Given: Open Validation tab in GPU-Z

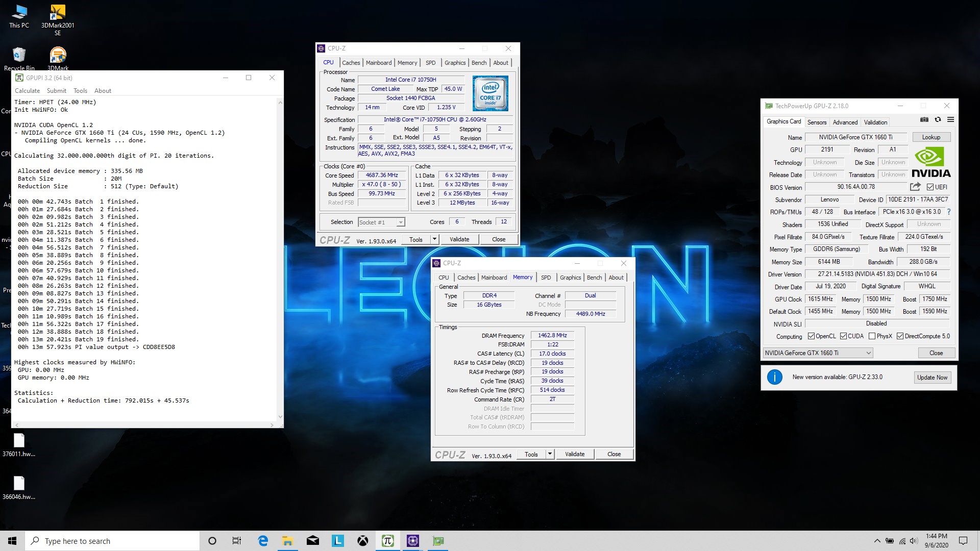Looking at the screenshot, I should pyautogui.click(x=875, y=122).
